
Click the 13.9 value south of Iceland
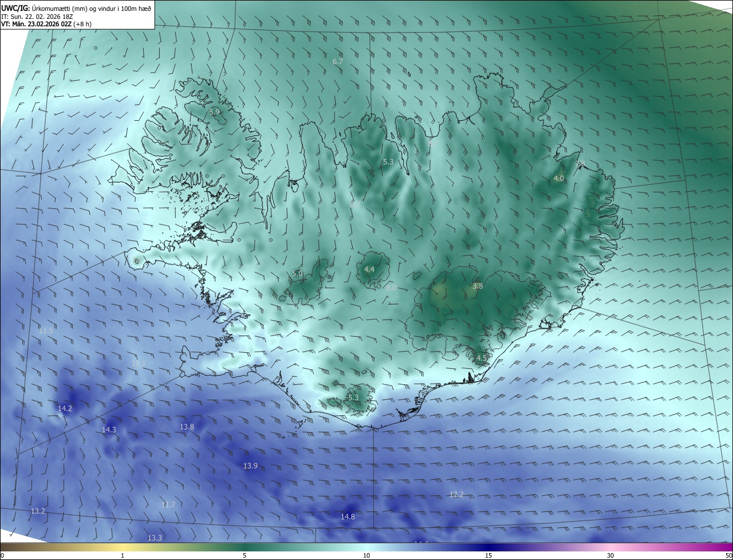[x=250, y=466]
